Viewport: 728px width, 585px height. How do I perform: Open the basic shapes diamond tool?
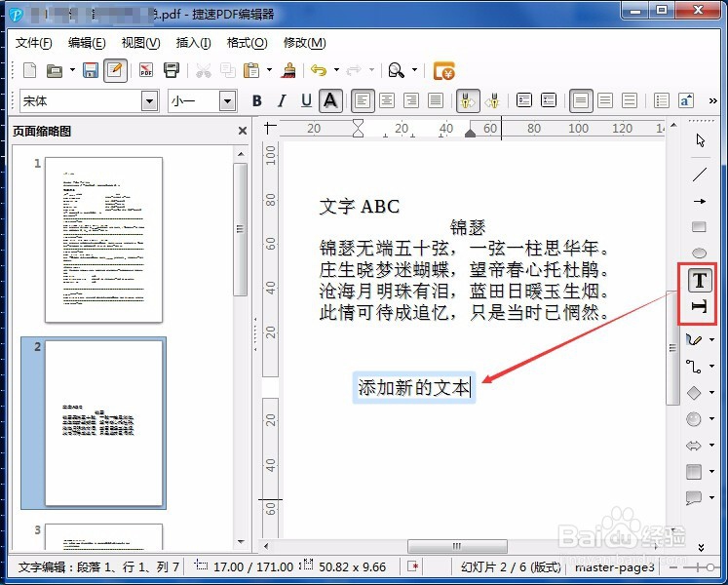(x=694, y=393)
